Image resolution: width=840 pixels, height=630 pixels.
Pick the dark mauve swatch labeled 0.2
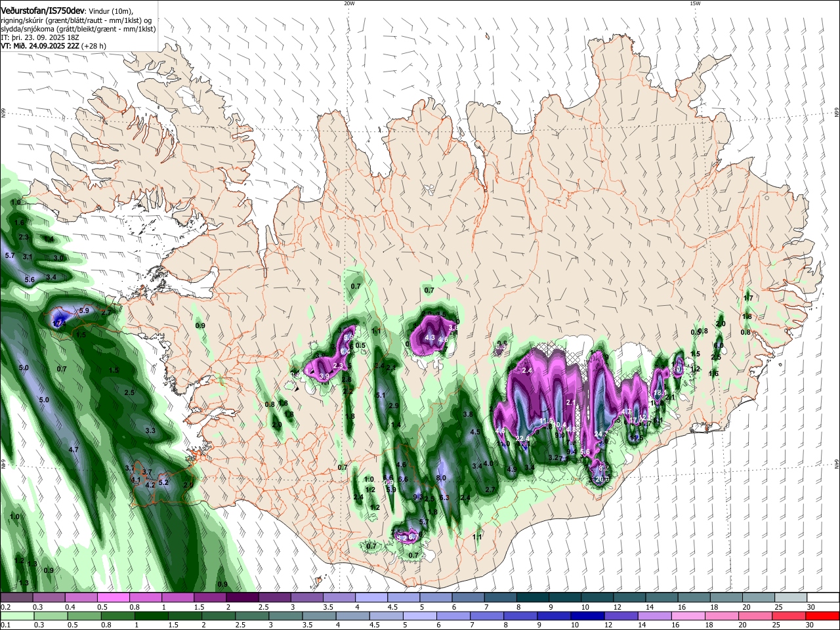pyautogui.click(x=16, y=597)
